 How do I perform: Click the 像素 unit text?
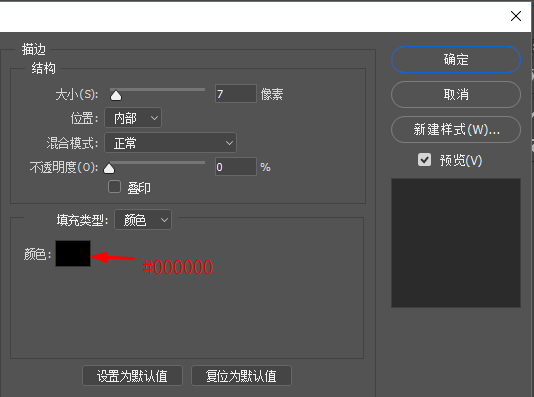click(x=272, y=94)
